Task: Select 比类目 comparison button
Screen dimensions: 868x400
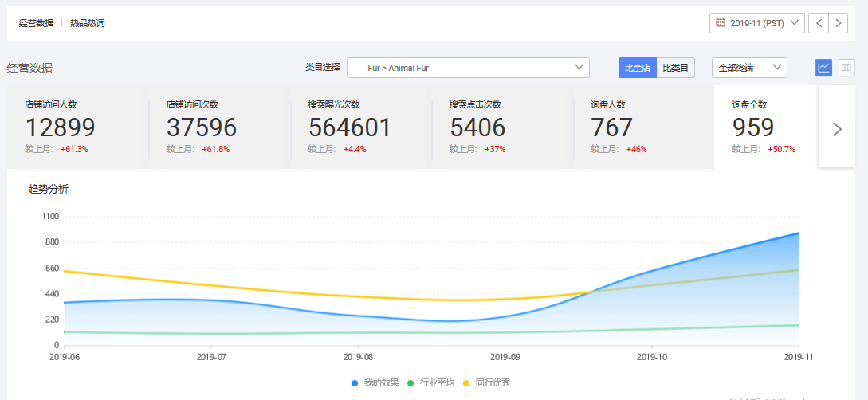Action: tap(676, 68)
